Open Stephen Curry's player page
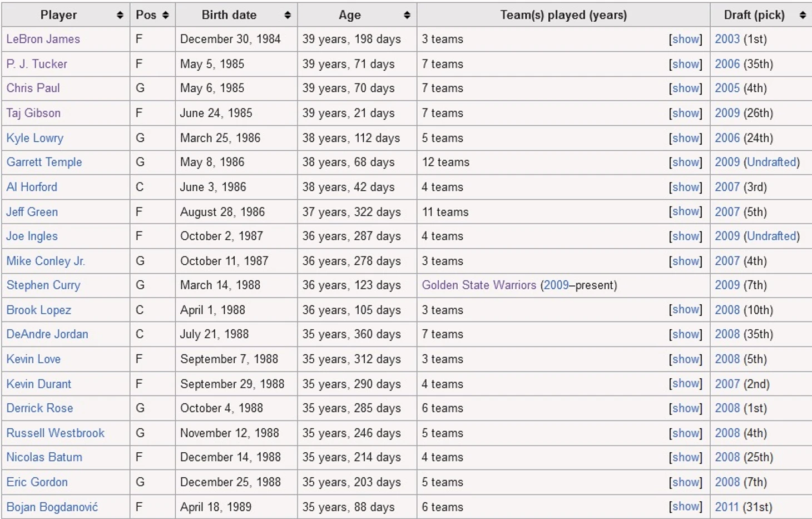This screenshot has height=519, width=812. tap(43, 285)
